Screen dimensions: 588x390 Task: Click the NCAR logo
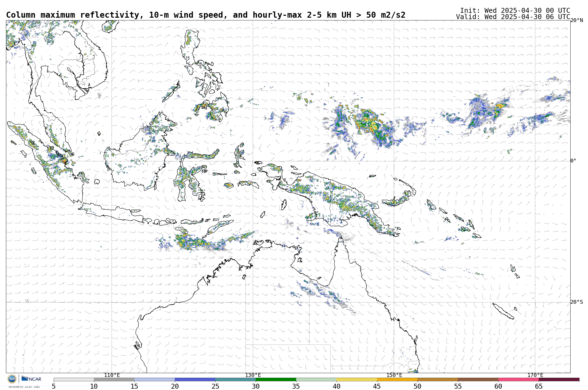coord(31,379)
